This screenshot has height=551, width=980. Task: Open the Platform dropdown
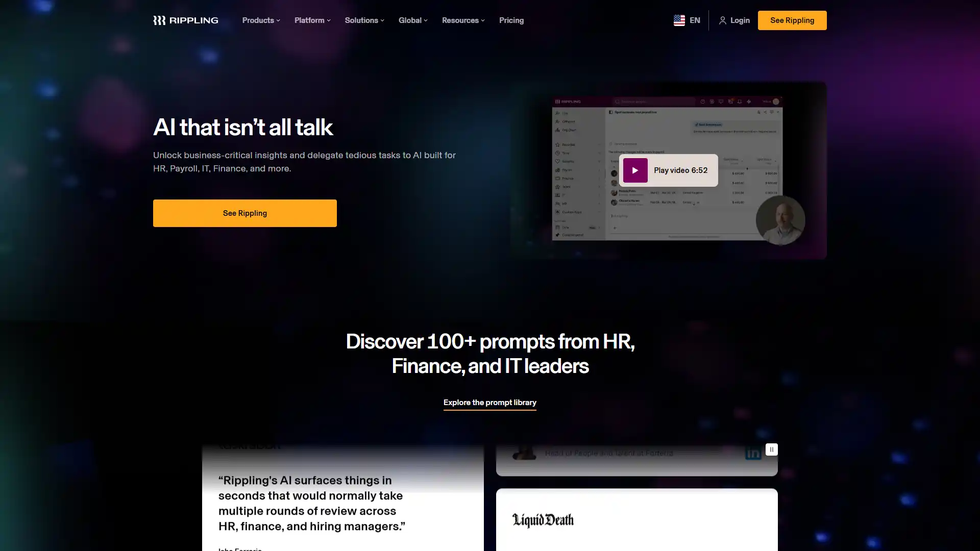312,20
